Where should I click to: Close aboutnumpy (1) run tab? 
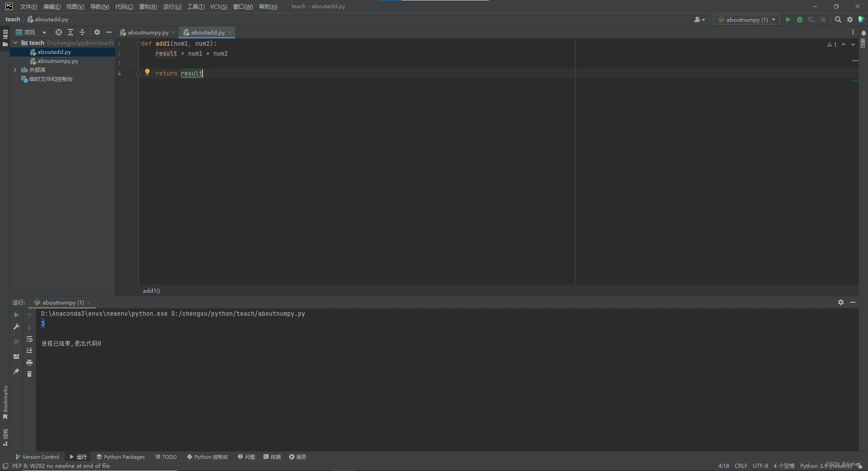click(89, 303)
